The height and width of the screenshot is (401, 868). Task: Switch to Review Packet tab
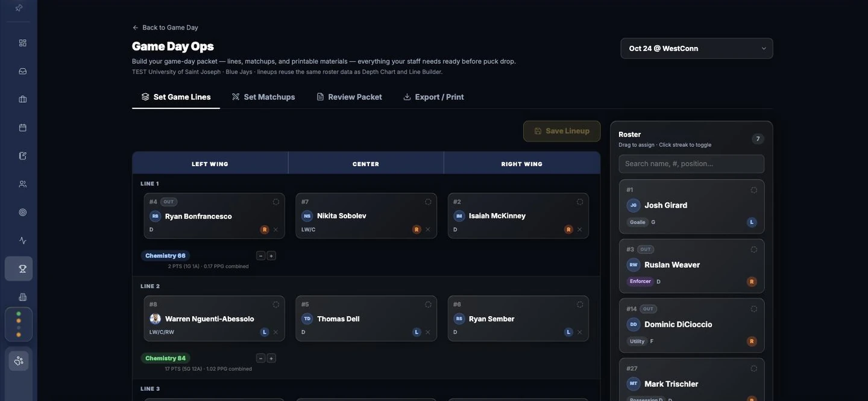(x=349, y=97)
